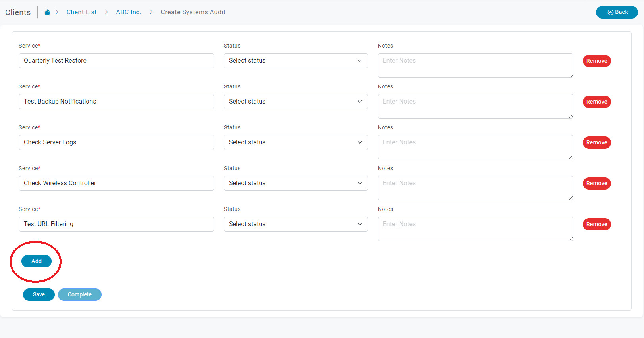Click notes box for Check Server Logs
Image resolution: width=644 pixels, height=338 pixels.
click(x=475, y=147)
